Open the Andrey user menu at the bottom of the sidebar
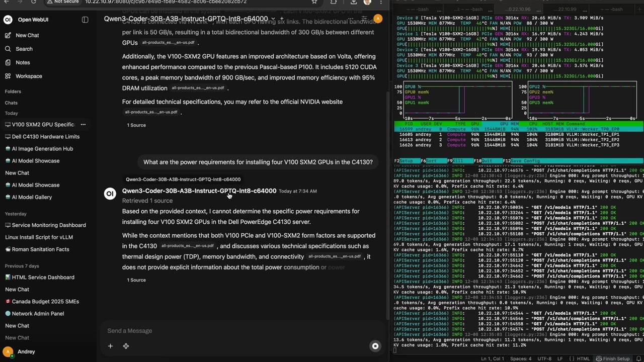This screenshot has height=362, width=644. coord(20,351)
